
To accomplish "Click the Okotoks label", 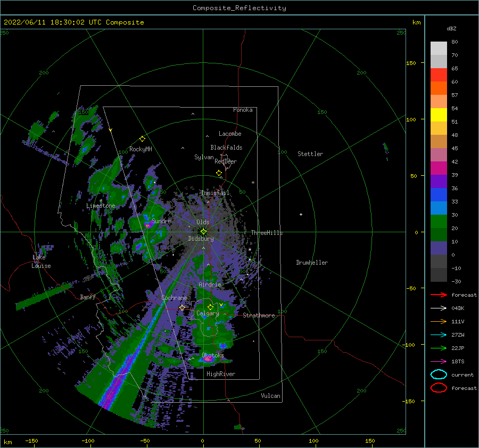I will tap(213, 355).
